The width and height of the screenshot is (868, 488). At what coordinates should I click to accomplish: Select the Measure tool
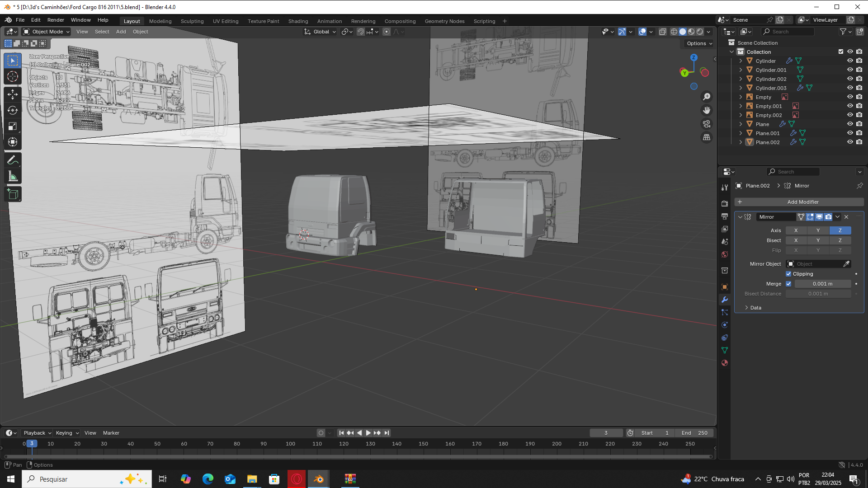(13, 177)
